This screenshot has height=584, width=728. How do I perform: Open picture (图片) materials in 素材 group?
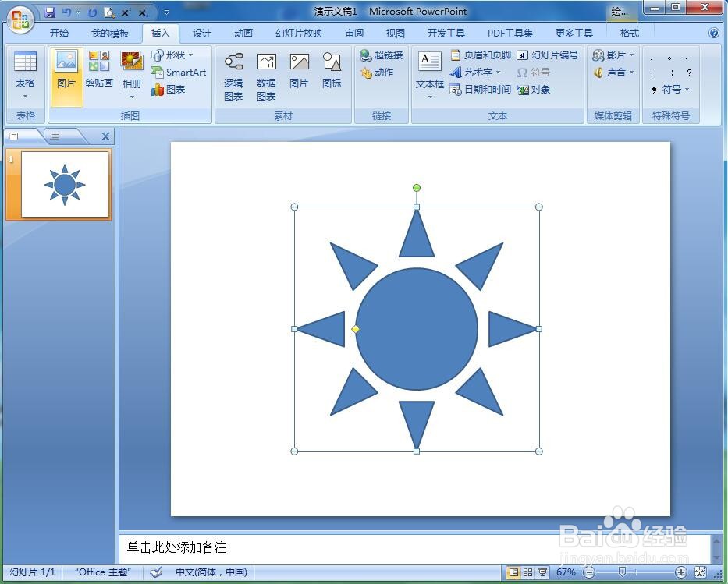[299, 70]
